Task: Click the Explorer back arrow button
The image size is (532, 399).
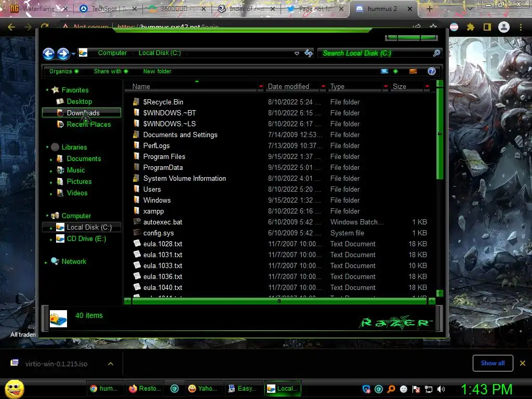Action: coord(48,54)
